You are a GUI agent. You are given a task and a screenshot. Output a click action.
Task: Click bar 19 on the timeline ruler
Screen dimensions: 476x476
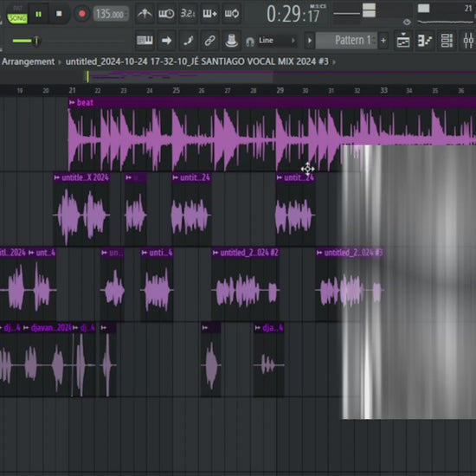(x=20, y=91)
